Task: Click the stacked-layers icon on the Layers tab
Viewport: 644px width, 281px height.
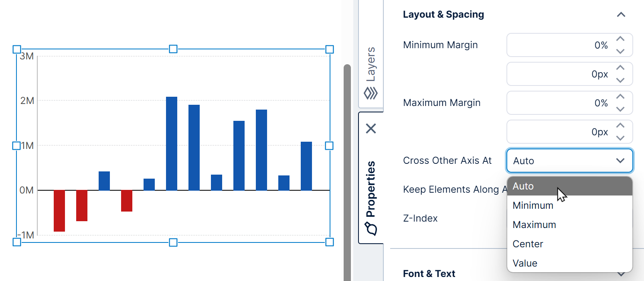Action: [371, 92]
